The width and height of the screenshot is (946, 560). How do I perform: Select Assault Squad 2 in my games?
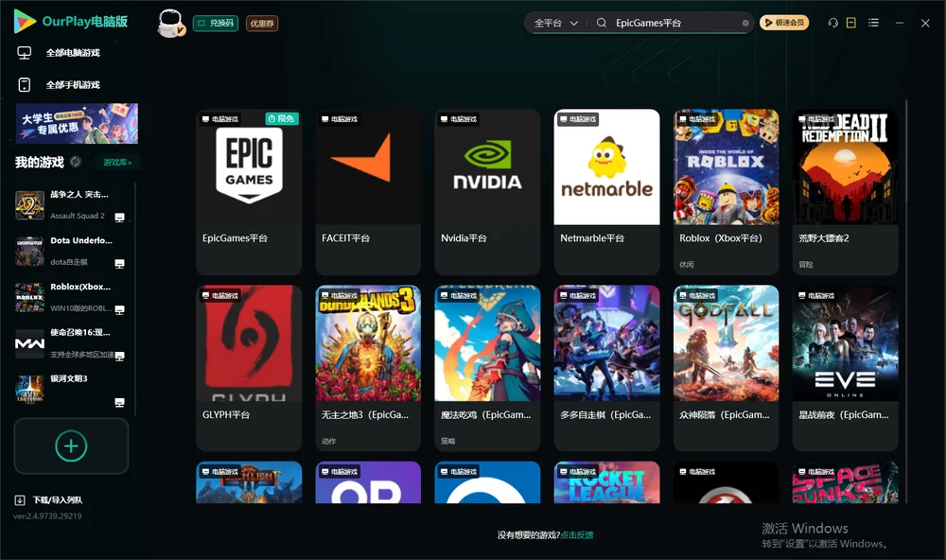click(71, 205)
